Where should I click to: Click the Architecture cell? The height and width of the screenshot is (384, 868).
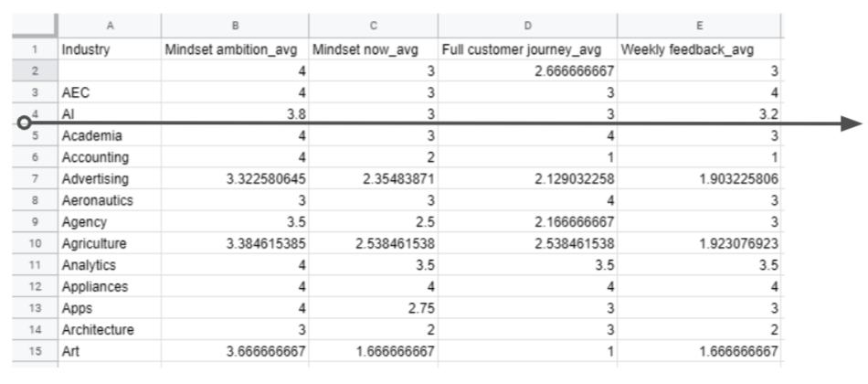coord(109,329)
